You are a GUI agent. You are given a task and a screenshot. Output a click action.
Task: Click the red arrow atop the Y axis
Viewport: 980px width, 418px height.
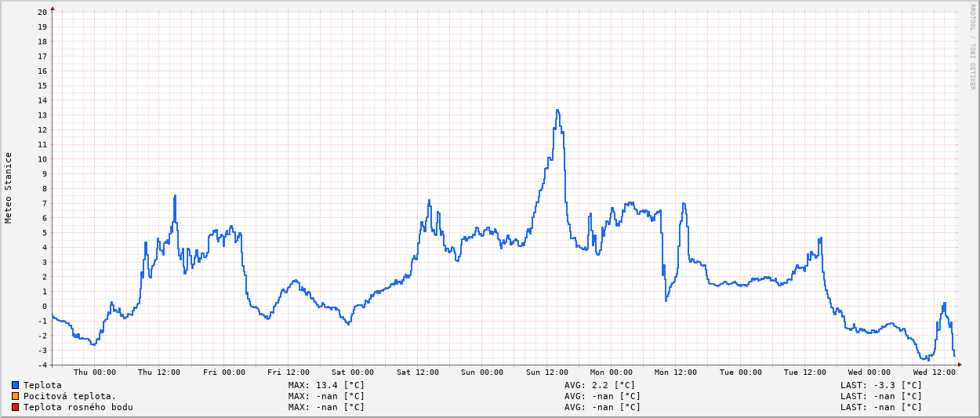click(53, 9)
